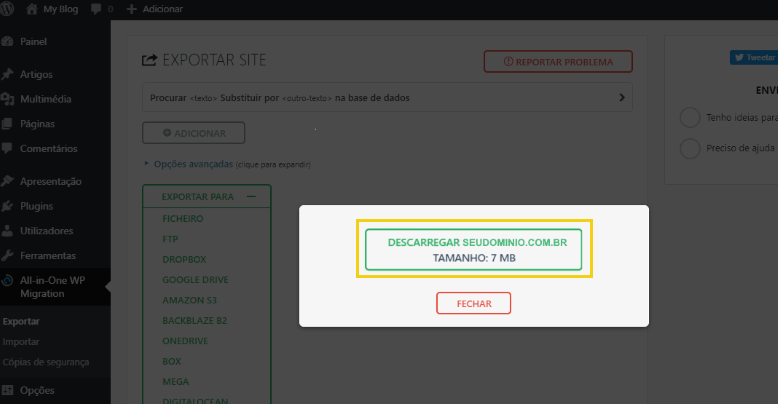The height and width of the screenshot is (404, 778).
Task: Open Plugins in the sidebar menu
Action: click(x=36, y=206)
